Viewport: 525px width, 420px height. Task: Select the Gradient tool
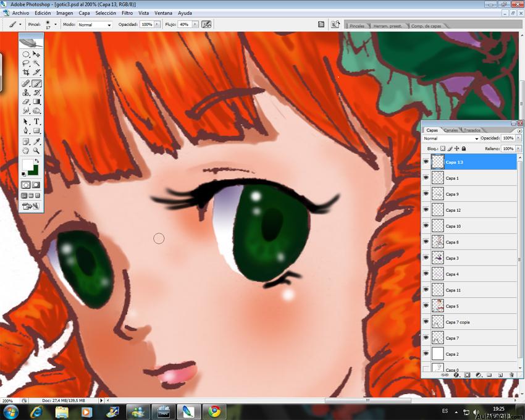36,101
